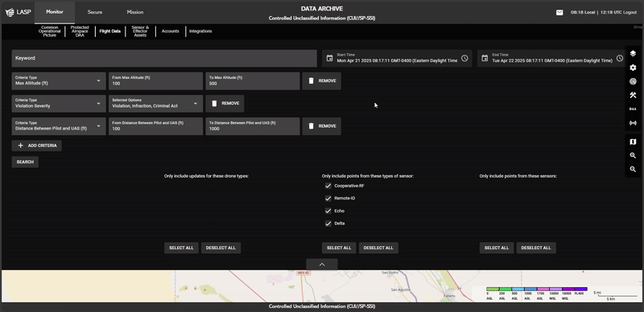
Task: Open Criteria Type dropdown showing Violation Severity
Action: (59, 104)
